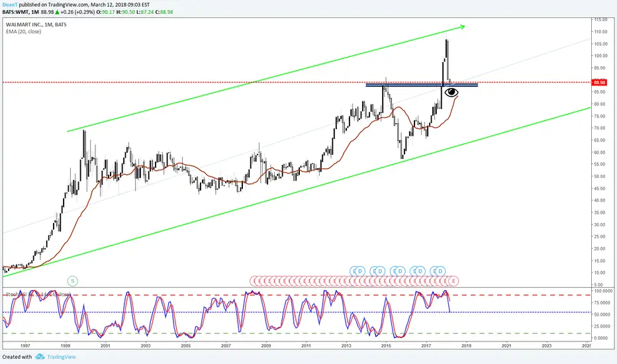Click the red 88.98 current price label
This screenshot has width=617, height=364.
(599, 83)
